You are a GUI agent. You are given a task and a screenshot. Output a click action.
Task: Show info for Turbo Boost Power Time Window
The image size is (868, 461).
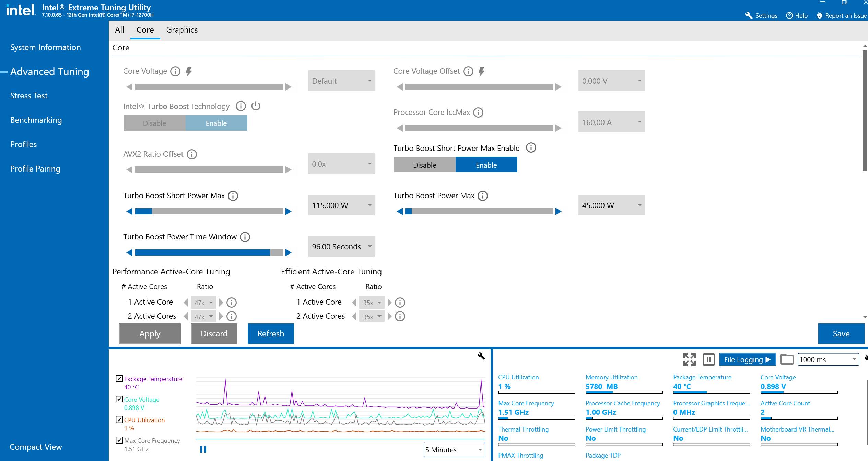(245, 237)
